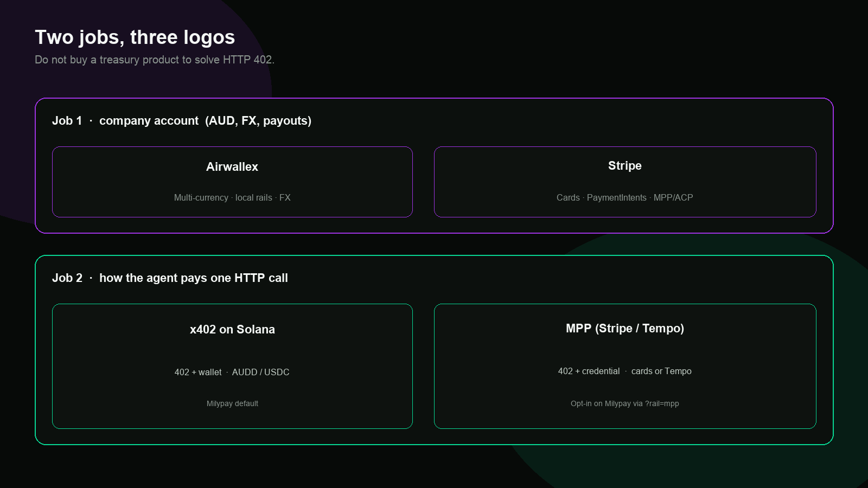Select the MPP (Stripe / Tempo) card
The image size is (868, 488).
pyautogui.click(x=625, y=366)
